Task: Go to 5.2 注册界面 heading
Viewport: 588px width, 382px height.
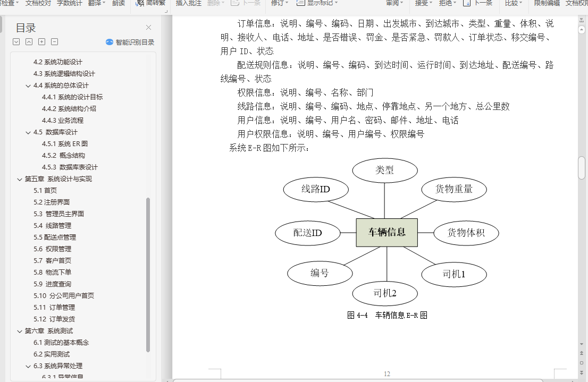Action: point(52,202)
